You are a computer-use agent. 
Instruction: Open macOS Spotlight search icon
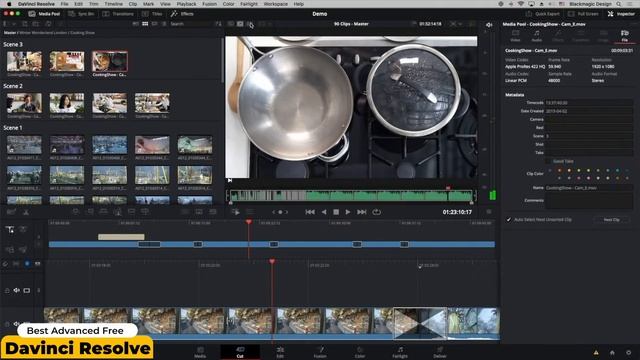pyautogui.click(x=619, y=4)
